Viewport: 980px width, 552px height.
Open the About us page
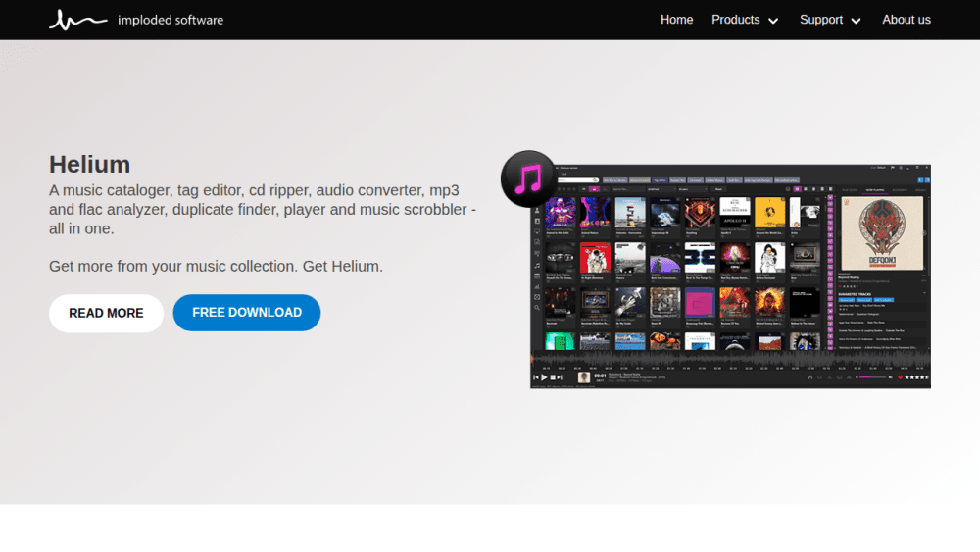point(906,20)
